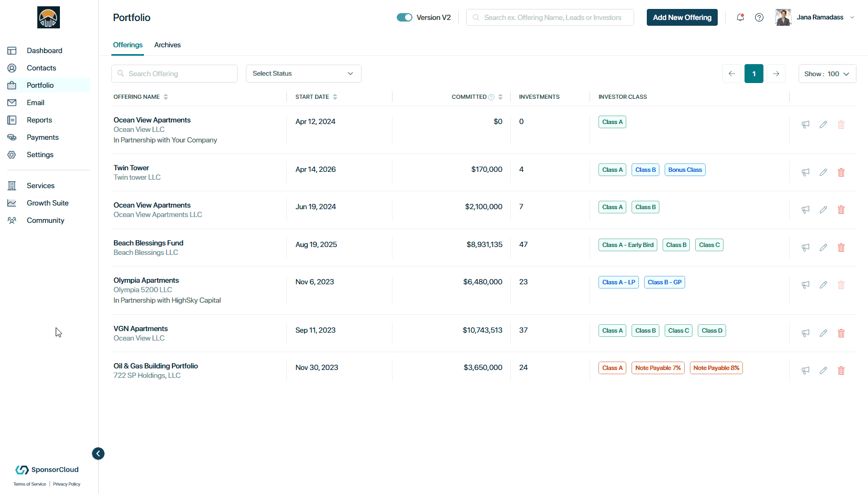Expand the Show 100 rows dropdown
This screenshot has height=494, width=868.
click(x=827, y=74)
